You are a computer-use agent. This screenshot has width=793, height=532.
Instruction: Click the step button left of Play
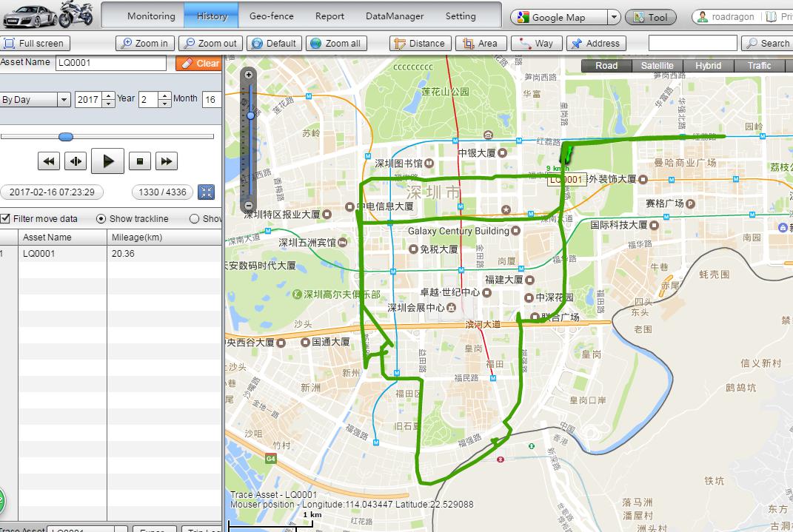76,161
